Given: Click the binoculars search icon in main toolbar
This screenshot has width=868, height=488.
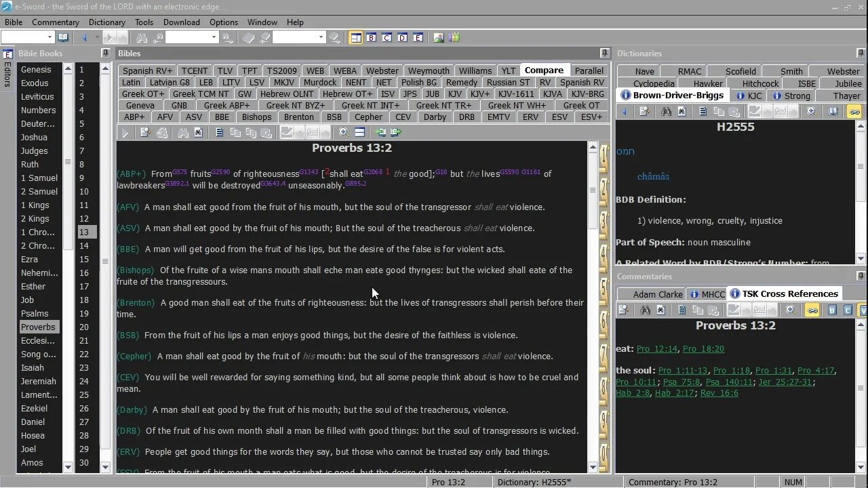Looking at the screenshot, I should (142, 38).
